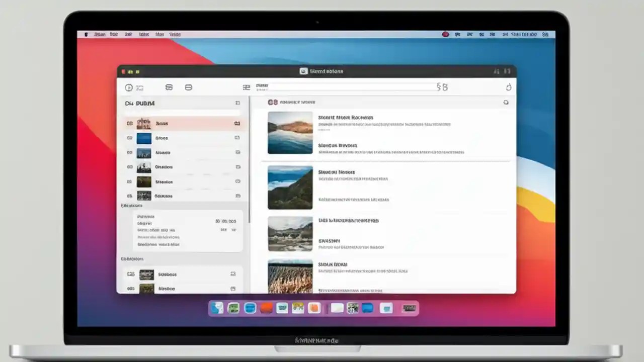644x362 pixels.
Task: Open the Finder icon in the Dock
Action: click(x=217, y=308)
